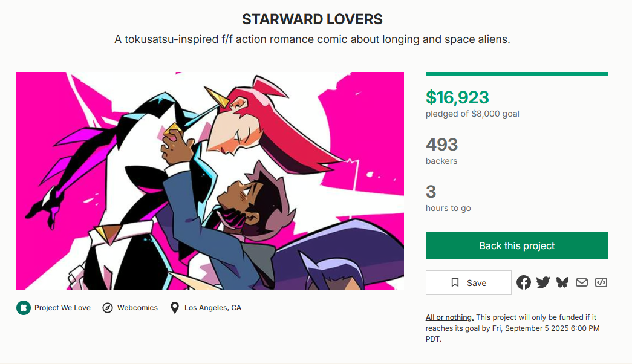Share the project on Facebook
The height and width of the screenshot is (364, 632).
point(524,282)
